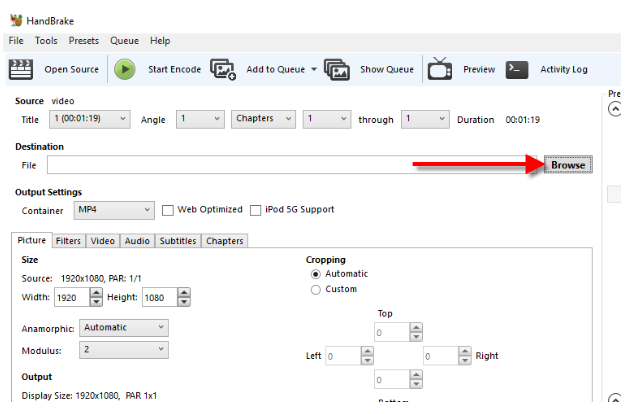
Task: Click the Add to Queue icon
Action: pyautogui.click(x=222, y=69)
